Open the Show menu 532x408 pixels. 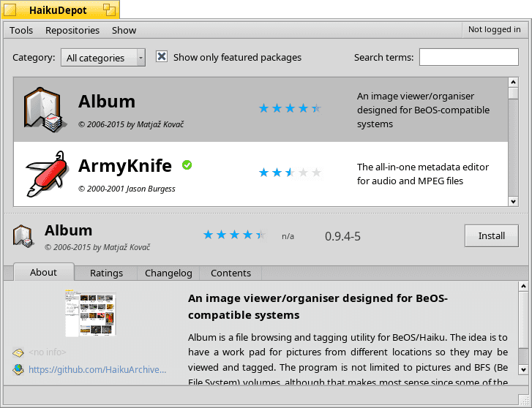coord(124,30)
